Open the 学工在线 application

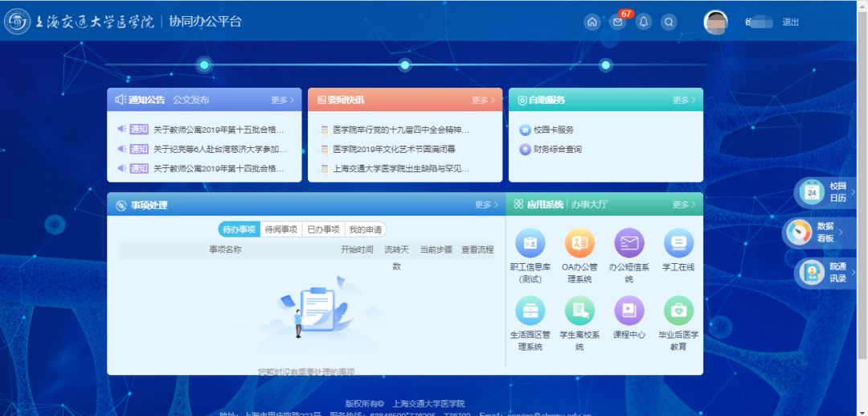pyautogui.click(x=678, y=243)
